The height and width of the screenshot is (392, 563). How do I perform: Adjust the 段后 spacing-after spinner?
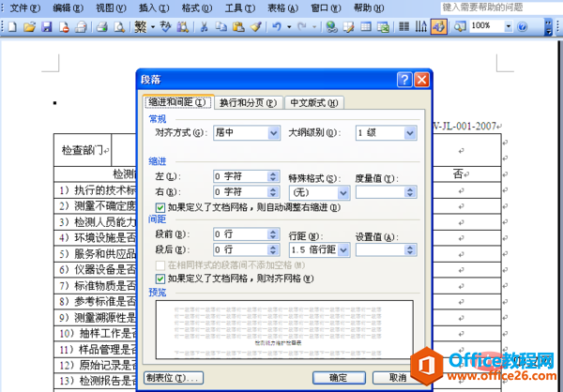pyautogui.click(x=272, y=249)
